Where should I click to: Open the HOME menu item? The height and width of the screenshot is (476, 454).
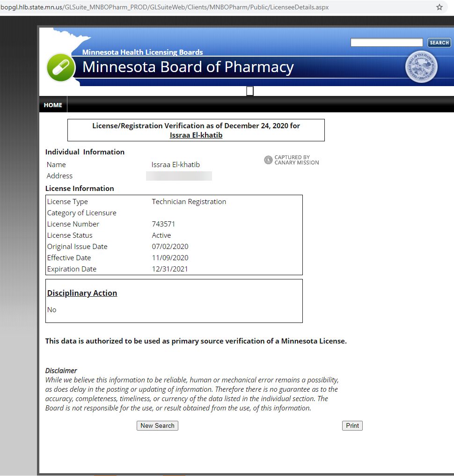[53, 105]
